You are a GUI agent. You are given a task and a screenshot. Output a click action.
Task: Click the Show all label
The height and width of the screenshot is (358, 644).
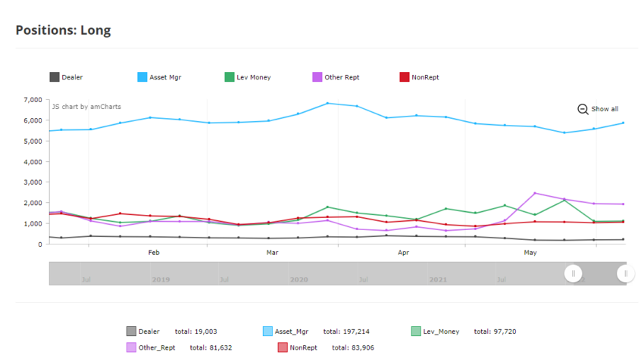pyautogui.click(x=605, y=109)
